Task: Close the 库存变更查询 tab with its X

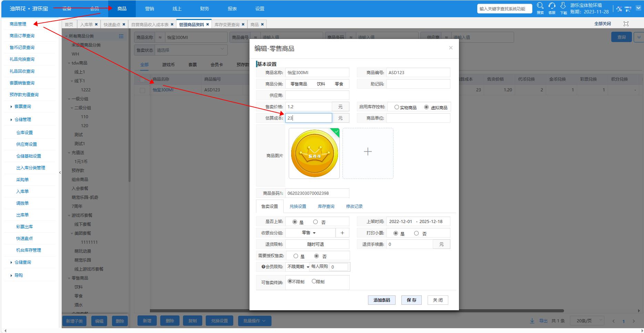Action: 243,24
